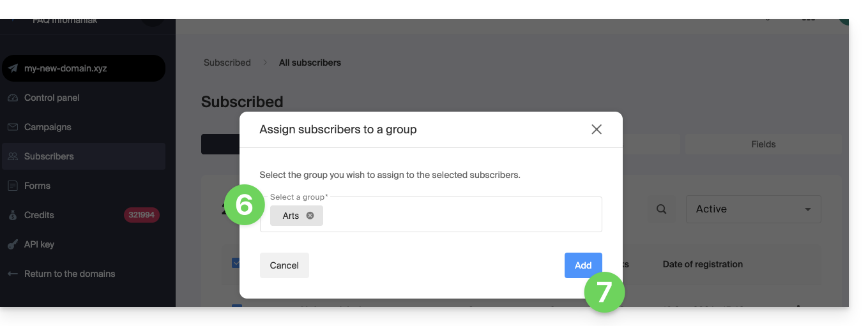Switch to the Fields tab
Image resolution: width=868 pixels, height=326 pixels.
click(763, 144)
